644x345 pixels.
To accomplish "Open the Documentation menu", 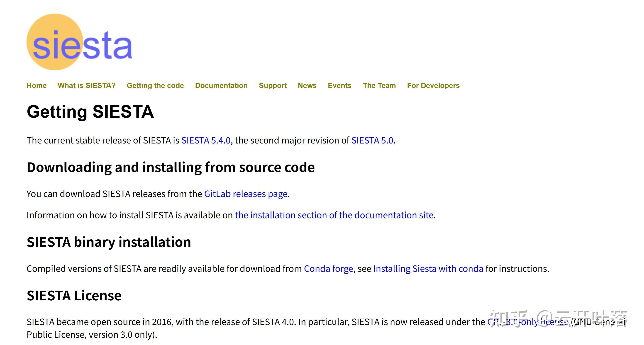I will (221, 85).
